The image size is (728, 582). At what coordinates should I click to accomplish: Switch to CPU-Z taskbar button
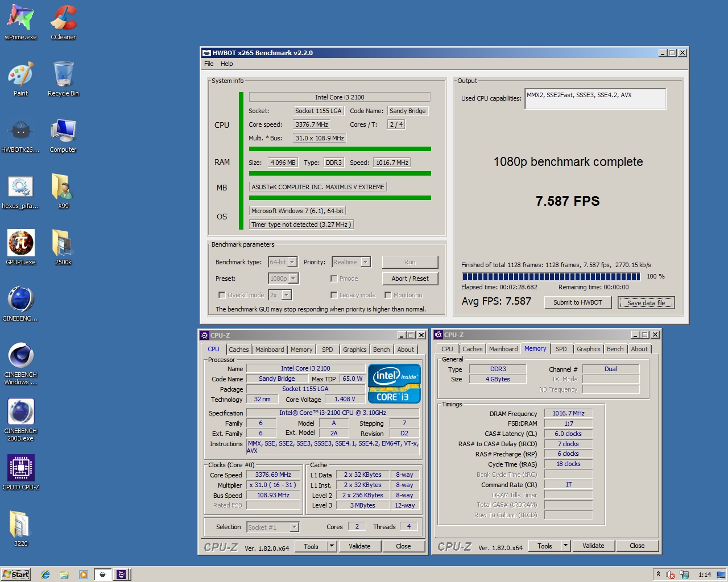click(121, 575)
